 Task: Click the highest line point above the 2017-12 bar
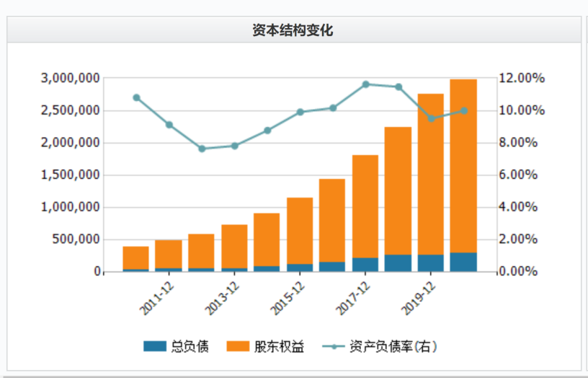point(365,84)
